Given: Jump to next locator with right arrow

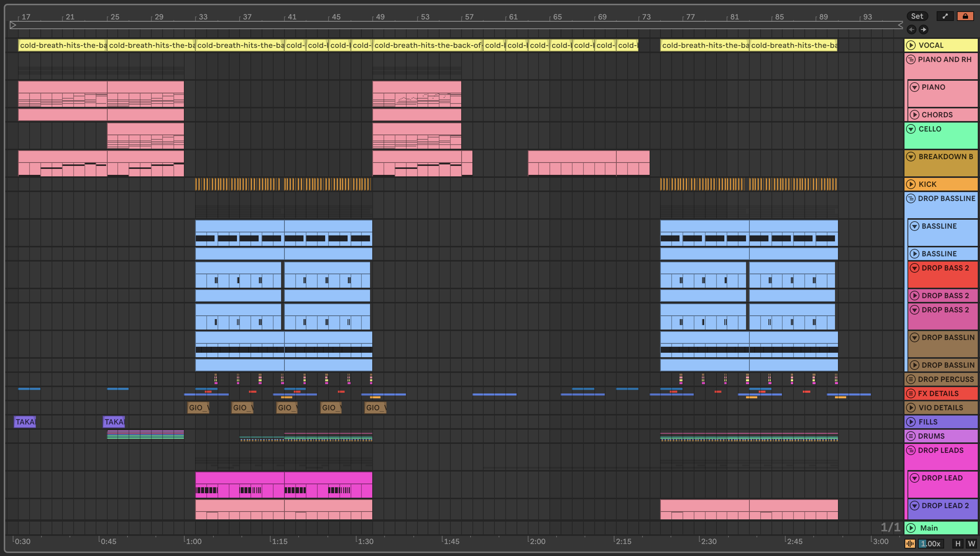Looking at the screenshot, I should pos(923,30).
